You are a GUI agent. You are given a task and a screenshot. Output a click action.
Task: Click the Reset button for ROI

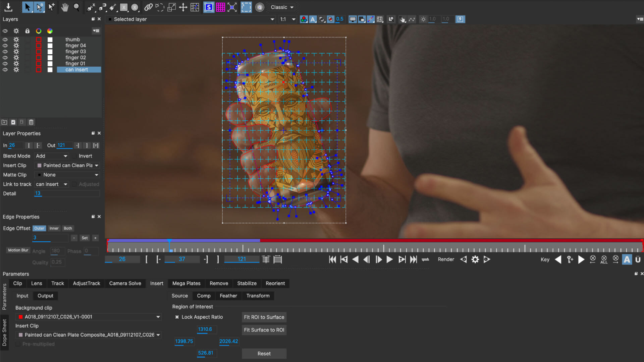point(264,353)
